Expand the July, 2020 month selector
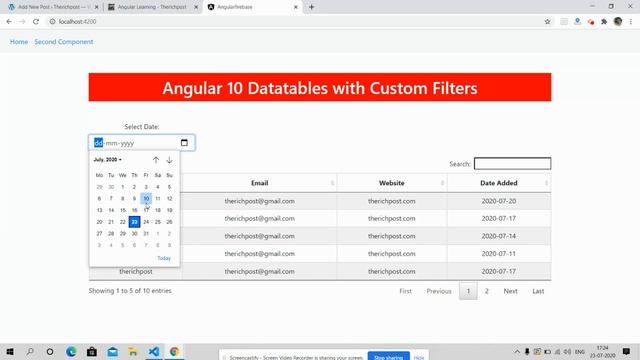 pyautogui.click(x=107, y=160)
